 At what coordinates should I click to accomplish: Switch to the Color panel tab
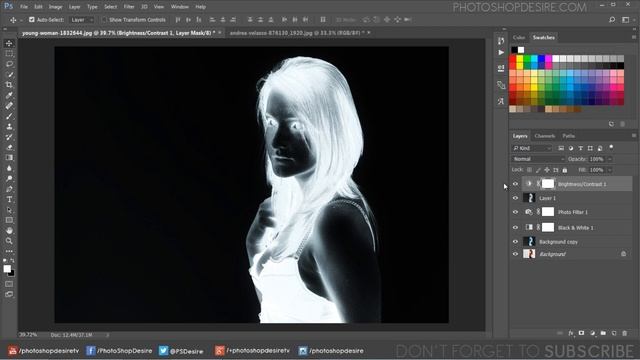tap(519, 38)
